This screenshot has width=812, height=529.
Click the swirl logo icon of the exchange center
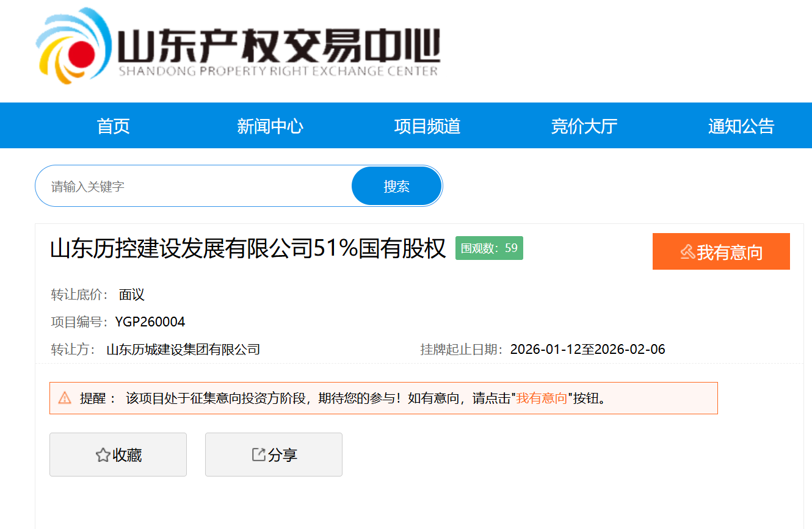pyautogui.click(x=73, y=46)
